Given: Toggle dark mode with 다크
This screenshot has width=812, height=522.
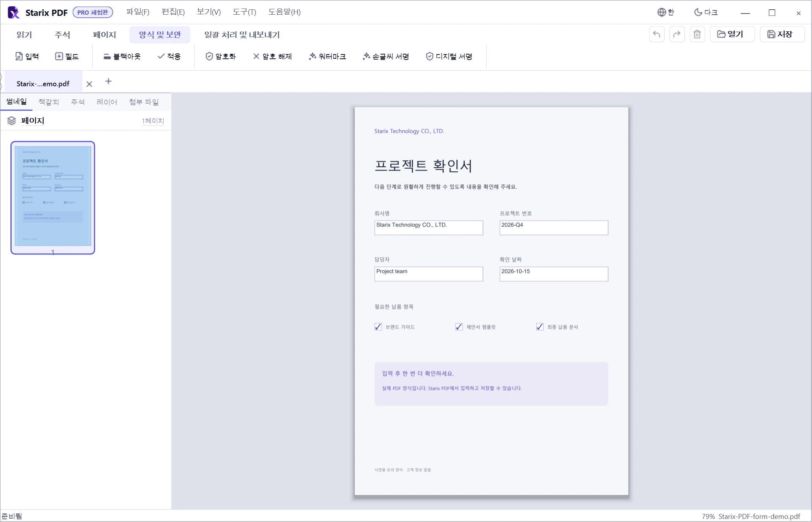Looking at the screenshot, I should point(706,12).
